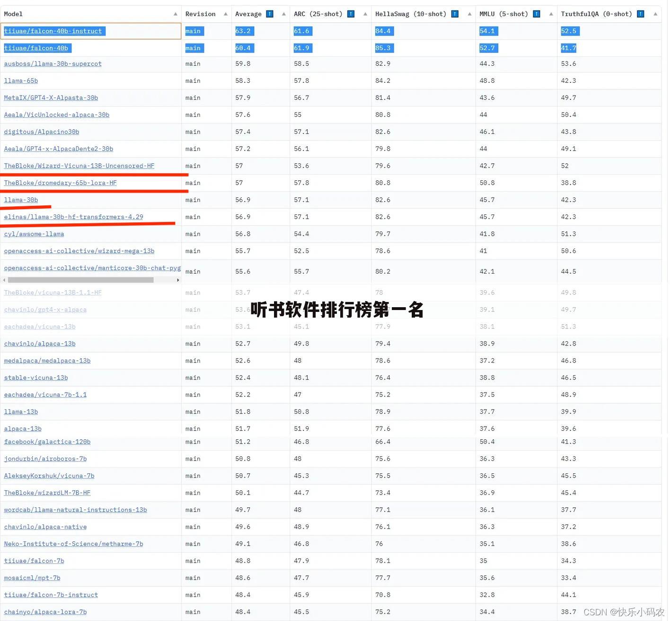The width and height of the screenshot is (672, 621).
Task: Open TheBloke/dromedary-65b-lora-HF link
Action: click(x=60, y=183)
